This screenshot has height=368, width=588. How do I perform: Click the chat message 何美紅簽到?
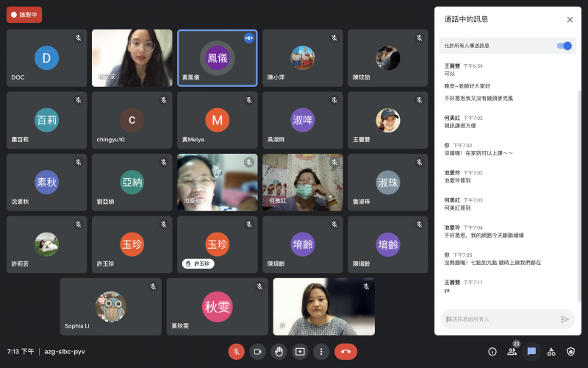(457, 208)
